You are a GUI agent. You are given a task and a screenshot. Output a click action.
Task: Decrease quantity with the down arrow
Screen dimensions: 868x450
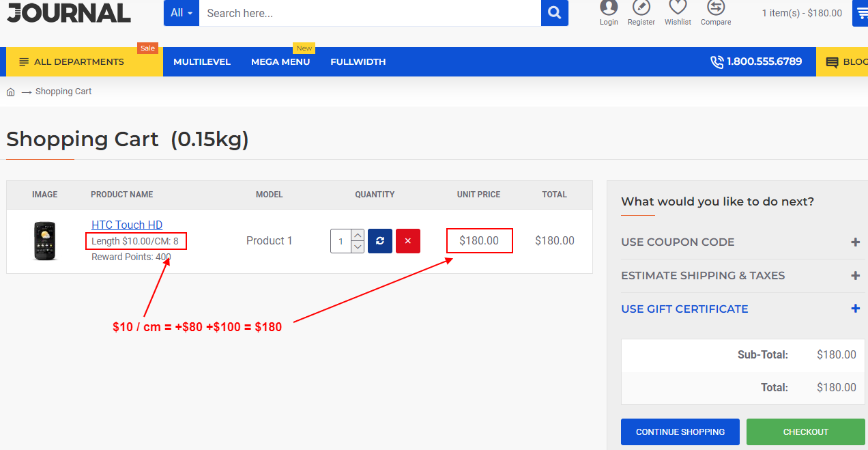(x=358, y=247)
